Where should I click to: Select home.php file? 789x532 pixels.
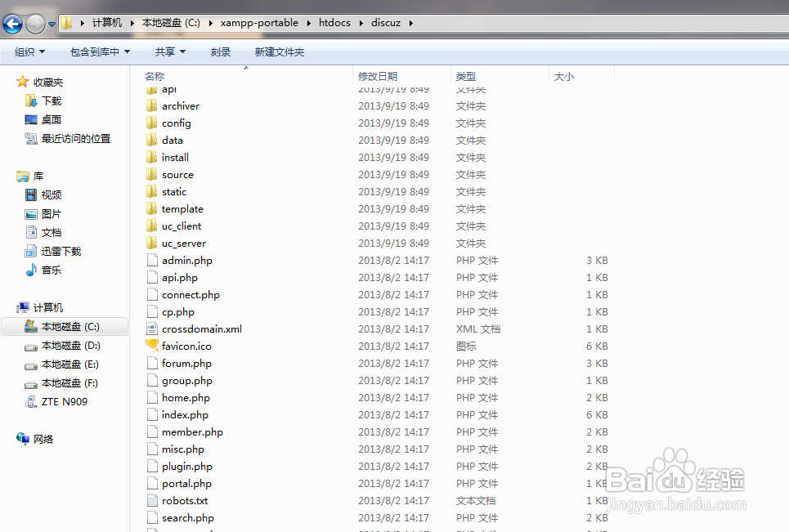[x=186, y=398]
